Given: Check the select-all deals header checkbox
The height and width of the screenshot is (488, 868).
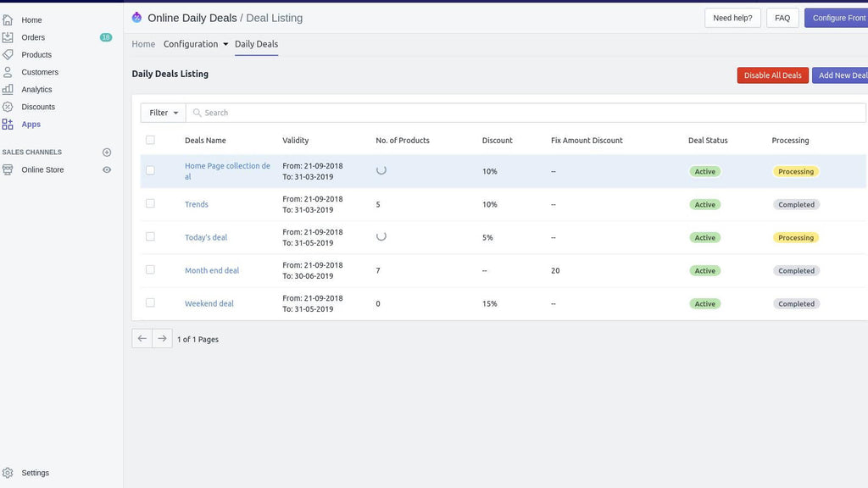Looking at the screenshot, I should (150, 140).
